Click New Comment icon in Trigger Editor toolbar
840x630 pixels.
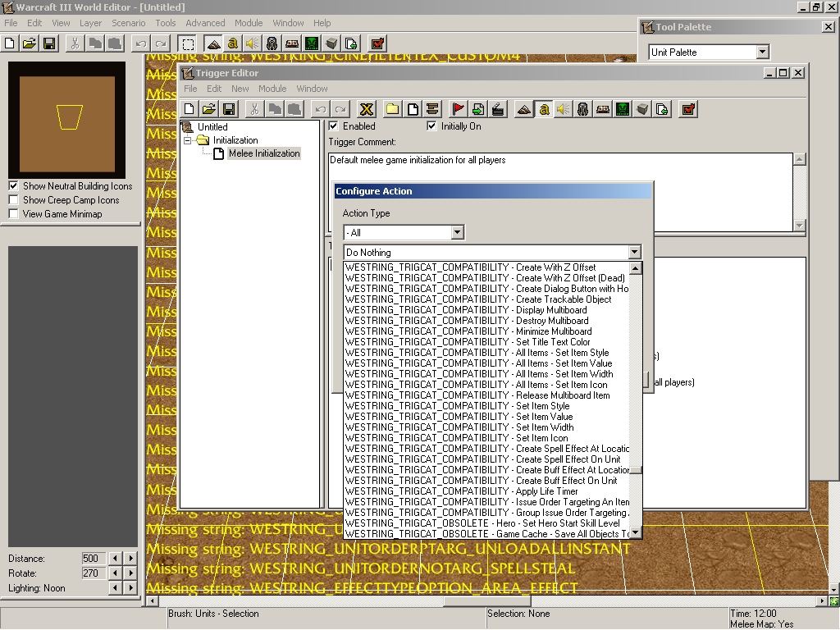tap(432, 109)
